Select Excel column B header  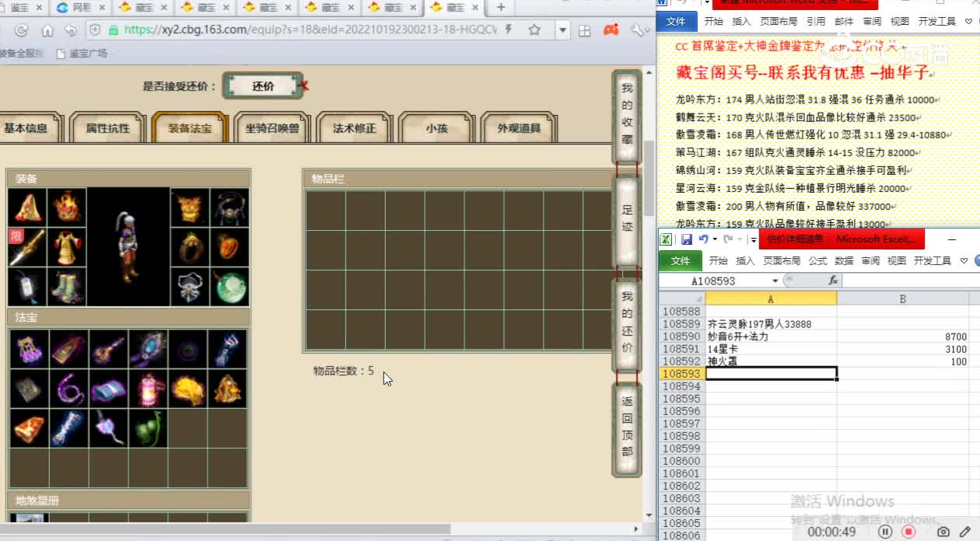click(x=902, y=298)
